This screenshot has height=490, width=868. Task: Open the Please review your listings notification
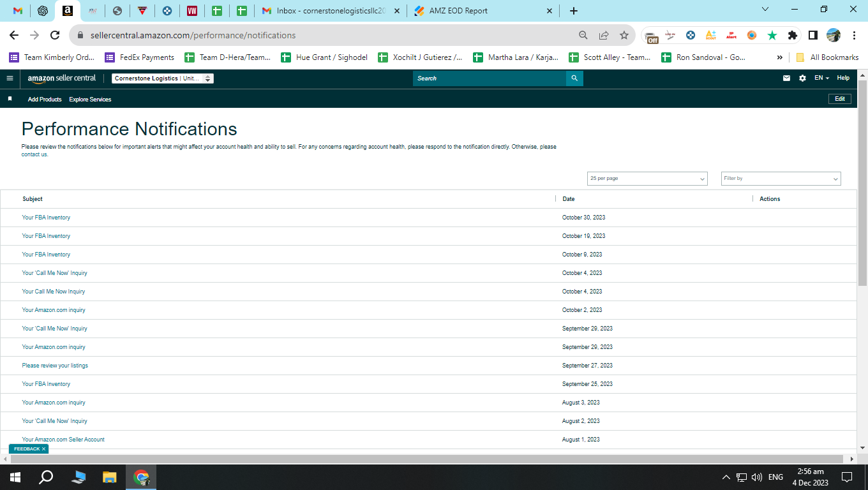55,366
